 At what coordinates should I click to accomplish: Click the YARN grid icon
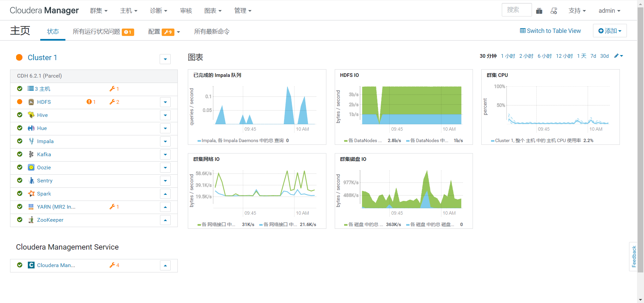coord(31,207)
